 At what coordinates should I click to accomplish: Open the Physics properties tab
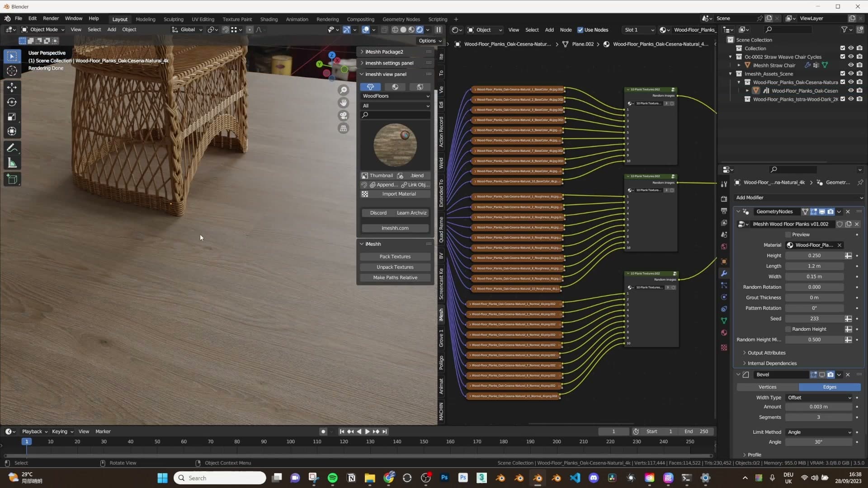(724, 297)
